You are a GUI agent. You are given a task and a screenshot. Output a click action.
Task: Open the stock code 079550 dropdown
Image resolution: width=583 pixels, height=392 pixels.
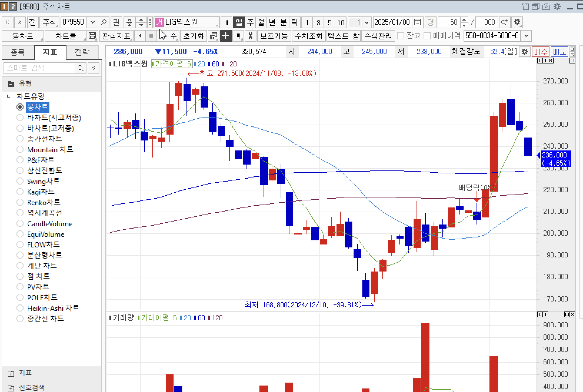92,22
